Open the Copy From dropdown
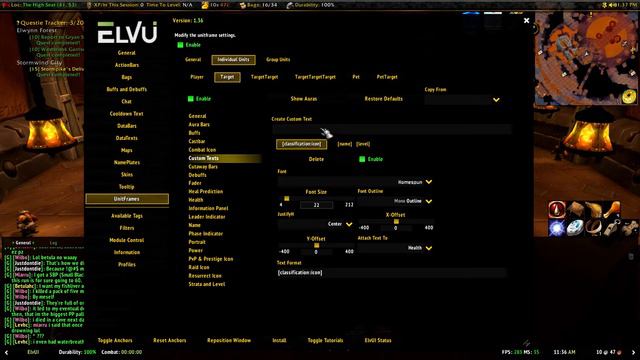Viewport: 640px width, 360px height. 462,100
